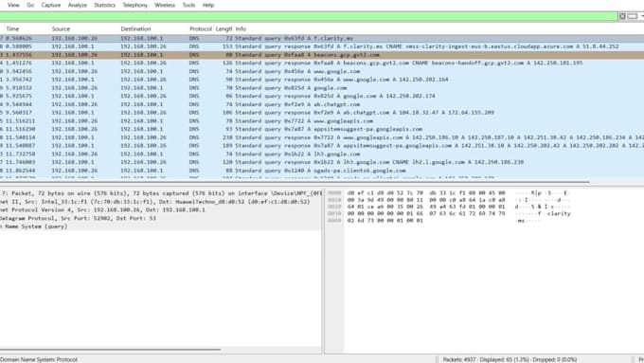Image resolution: width=644 pixels, height=363 pixels.
Task: Open the Wireless menu
Action: coord(165,5)
